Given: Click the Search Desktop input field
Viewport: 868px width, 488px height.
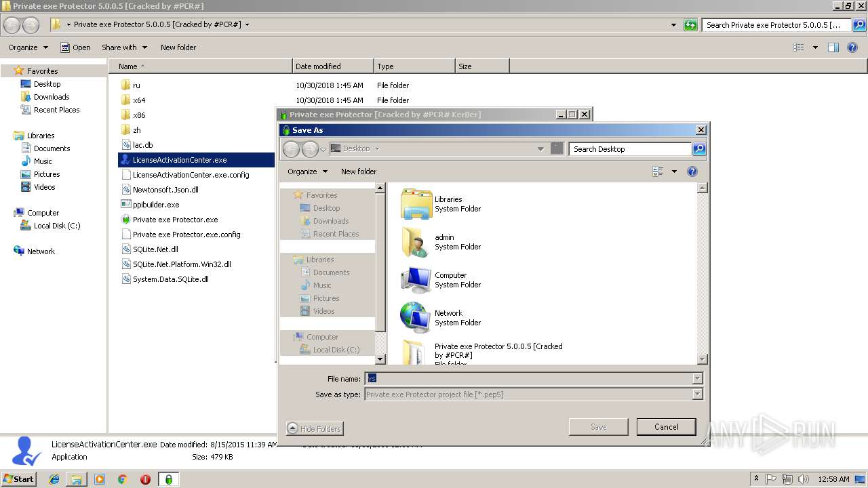Looking at the screenshot, I should pyautogui.click(x=631, y=149).
